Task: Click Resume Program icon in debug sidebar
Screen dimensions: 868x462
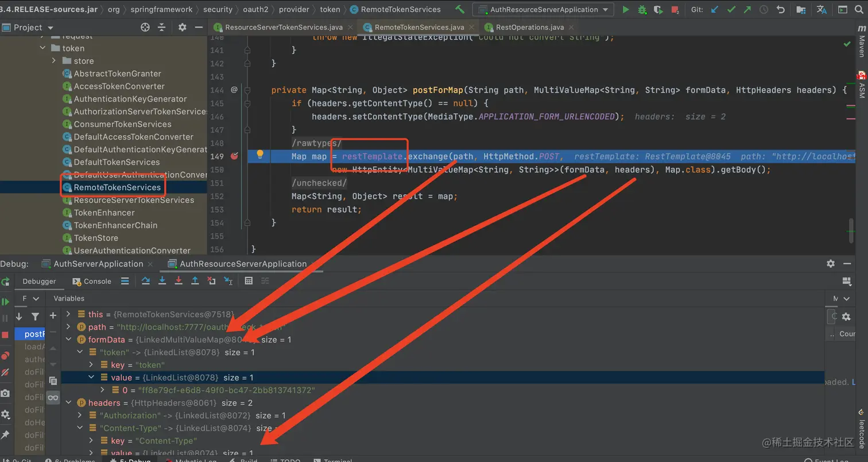Action: tap(5, 302)
